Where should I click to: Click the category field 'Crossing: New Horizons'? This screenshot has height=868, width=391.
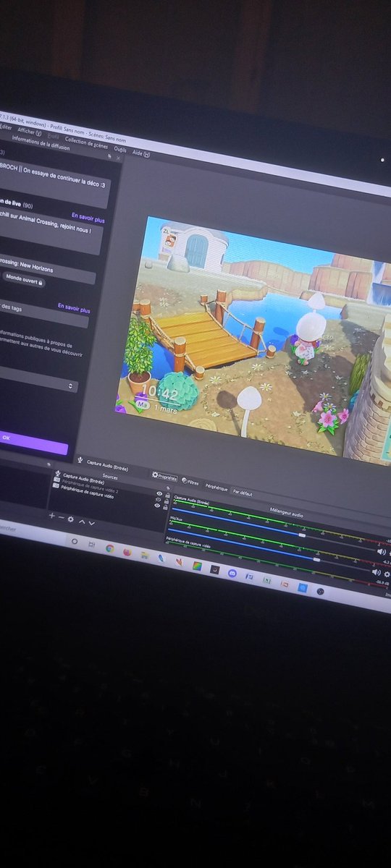tap(46, 269)
